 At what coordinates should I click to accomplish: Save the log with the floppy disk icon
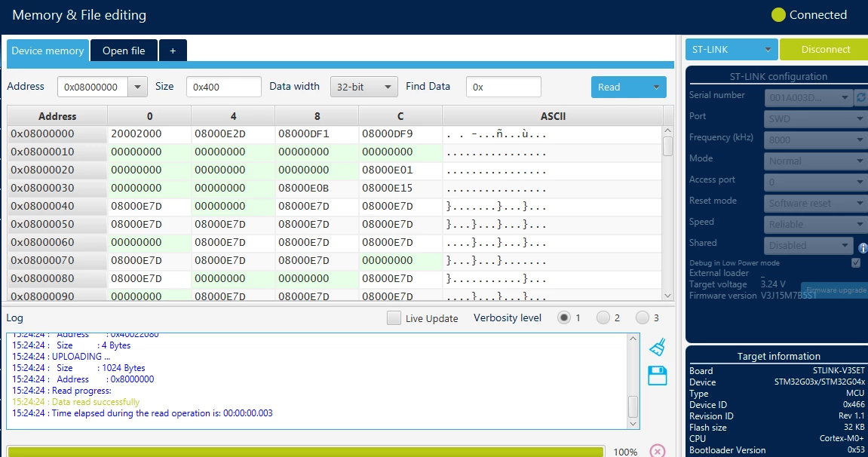coord(657,376)
